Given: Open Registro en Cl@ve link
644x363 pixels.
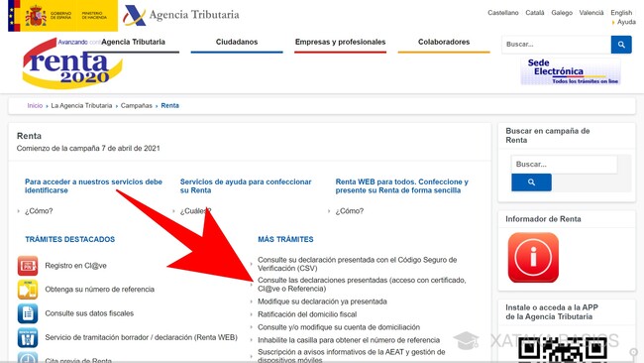Looking at the screenshot, I should [x=75, y=266].
